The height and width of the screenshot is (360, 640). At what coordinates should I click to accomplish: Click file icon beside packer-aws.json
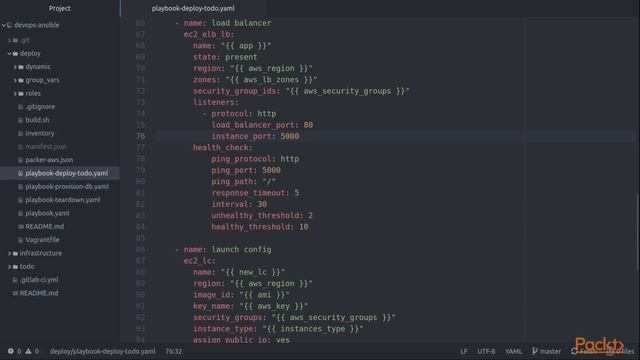pyautogui.click(x=20, y=160)
